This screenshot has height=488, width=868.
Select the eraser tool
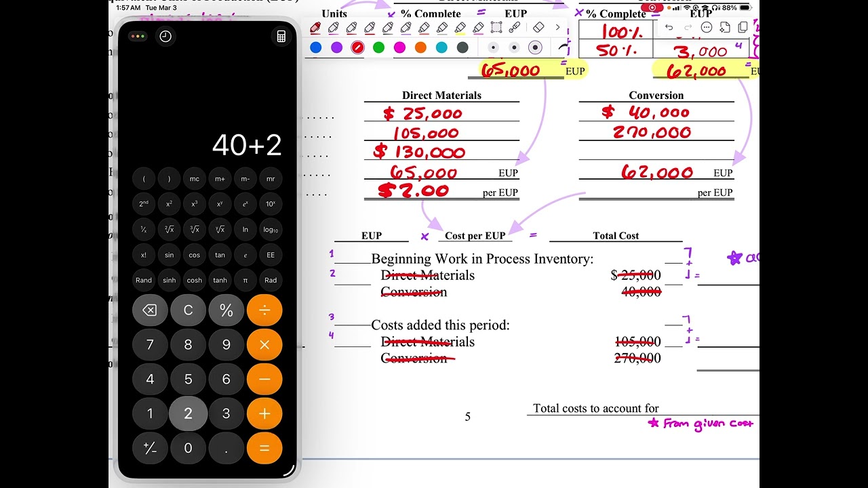[538, 28]
